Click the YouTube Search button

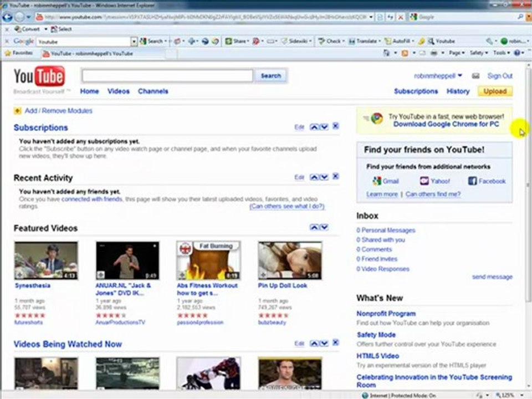point(271,76)
